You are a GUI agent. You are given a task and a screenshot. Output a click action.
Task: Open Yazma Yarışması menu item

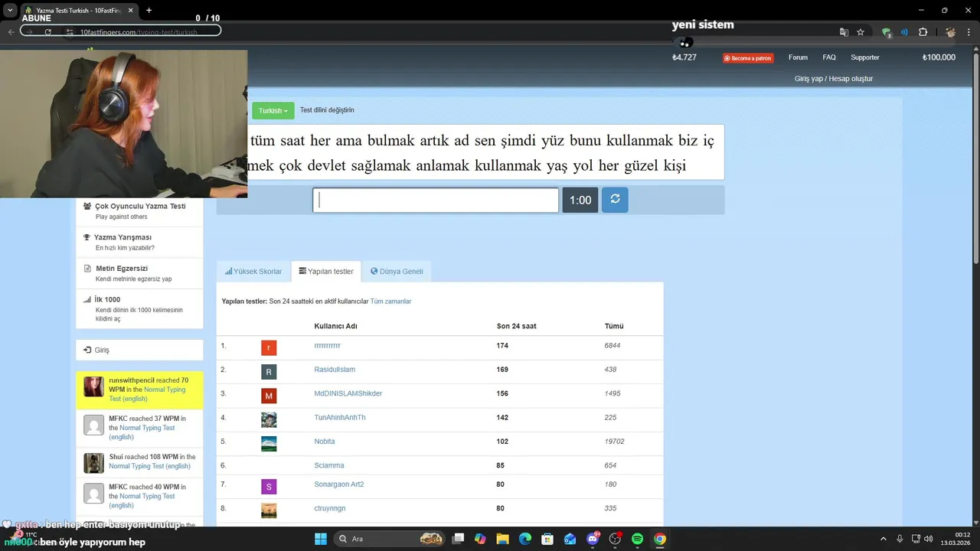139,242
